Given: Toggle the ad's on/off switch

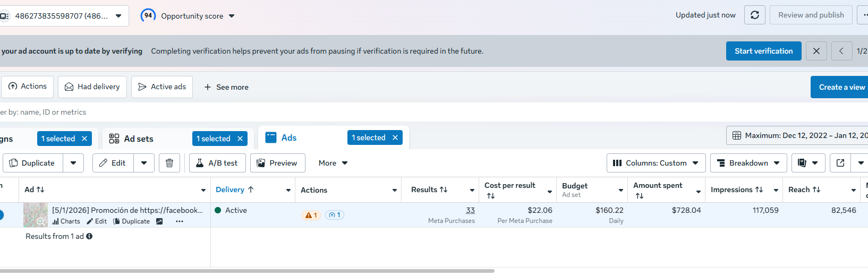Looking at the screenshot, I should pos(1,215).
